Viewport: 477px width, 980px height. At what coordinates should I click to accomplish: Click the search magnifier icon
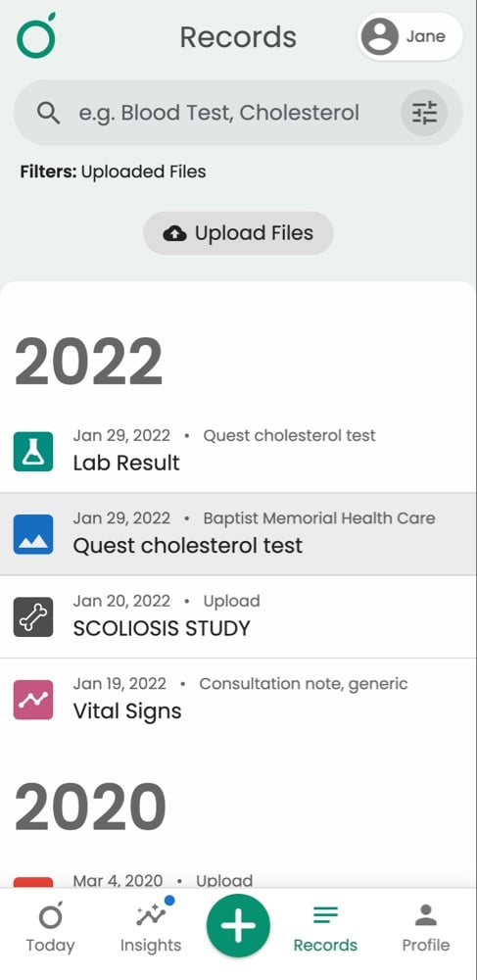[48, 113]
